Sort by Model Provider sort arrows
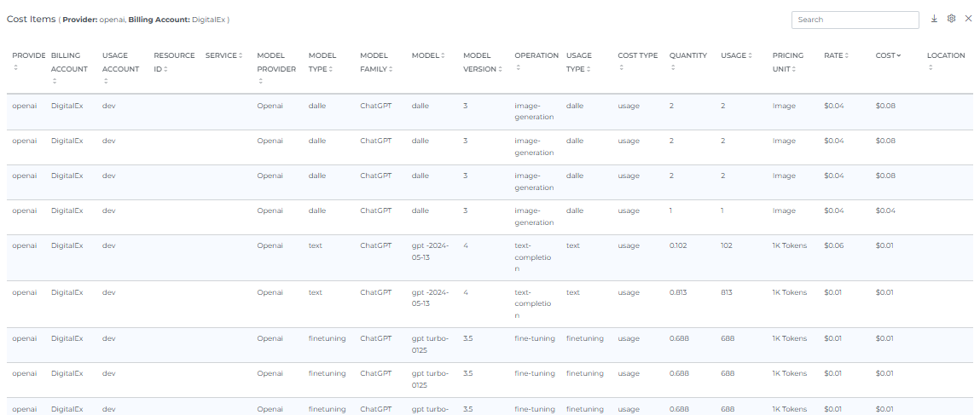Viewport: 980px width, 415px height. tap(260, 82)
